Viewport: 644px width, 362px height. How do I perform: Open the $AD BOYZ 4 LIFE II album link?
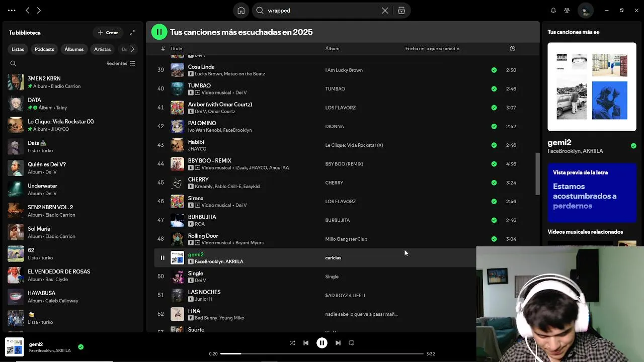point(345,296)
